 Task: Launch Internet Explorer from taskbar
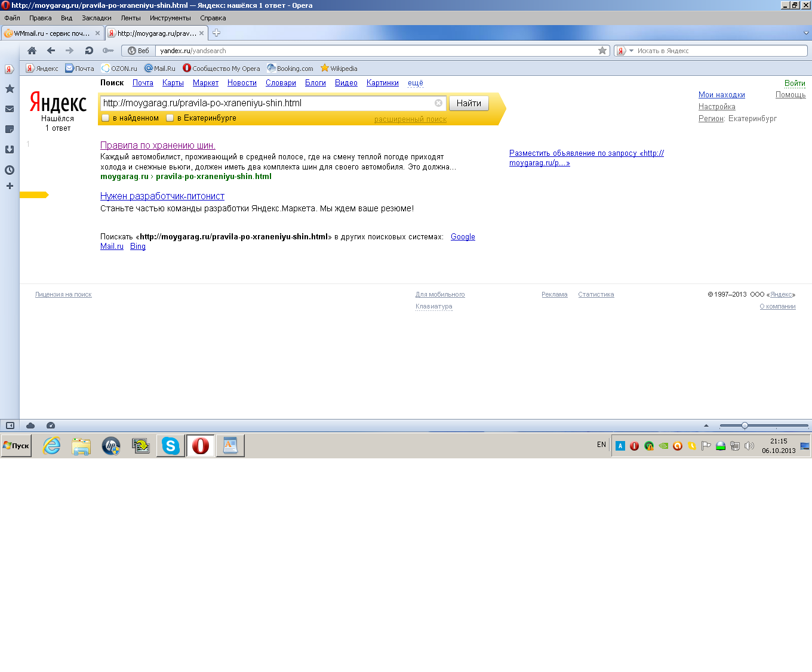click(x=52, y=446)
